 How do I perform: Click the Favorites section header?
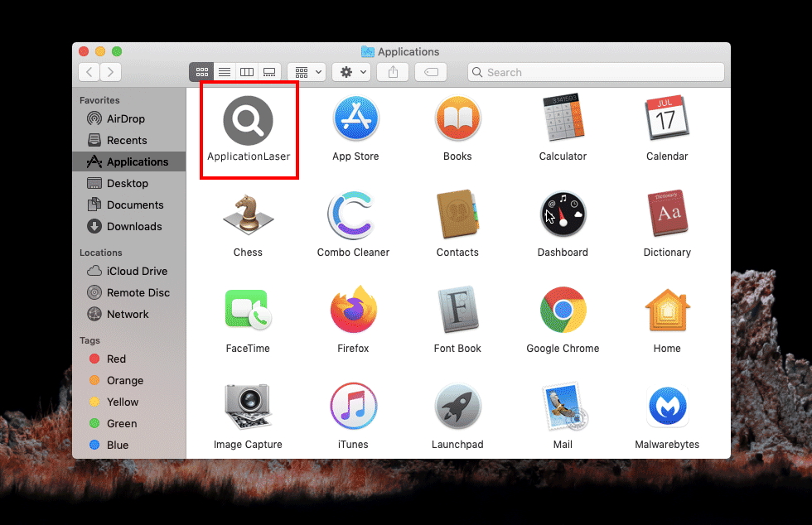point(99,100)
